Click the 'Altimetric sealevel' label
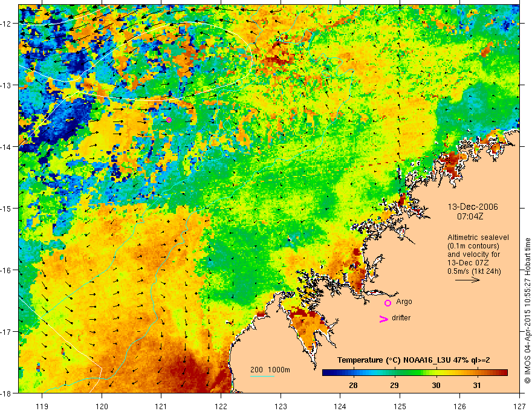This screenshot has height=411, width=532. point(478,238)
